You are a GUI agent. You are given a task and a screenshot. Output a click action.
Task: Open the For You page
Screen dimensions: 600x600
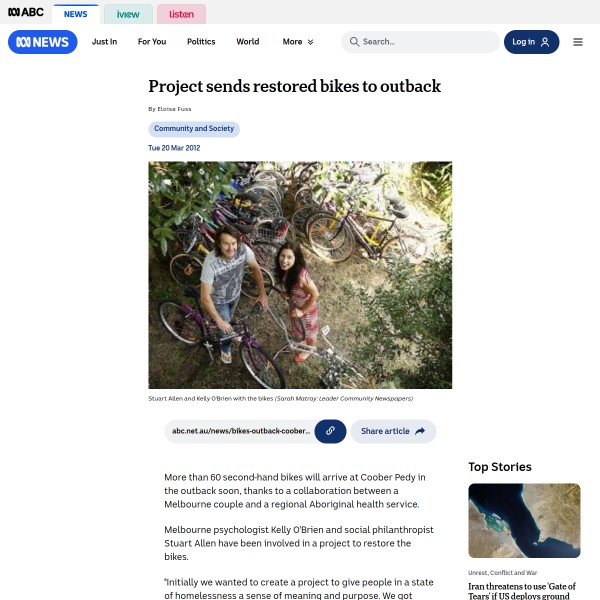(x=152, y=42)
